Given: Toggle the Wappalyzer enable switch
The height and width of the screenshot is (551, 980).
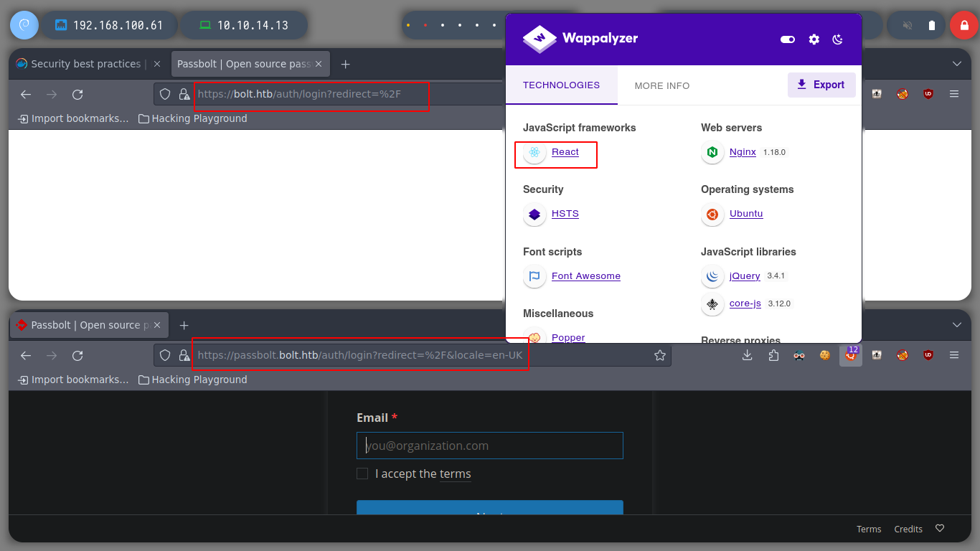Looking at the screenshot, I should point(788,39).
